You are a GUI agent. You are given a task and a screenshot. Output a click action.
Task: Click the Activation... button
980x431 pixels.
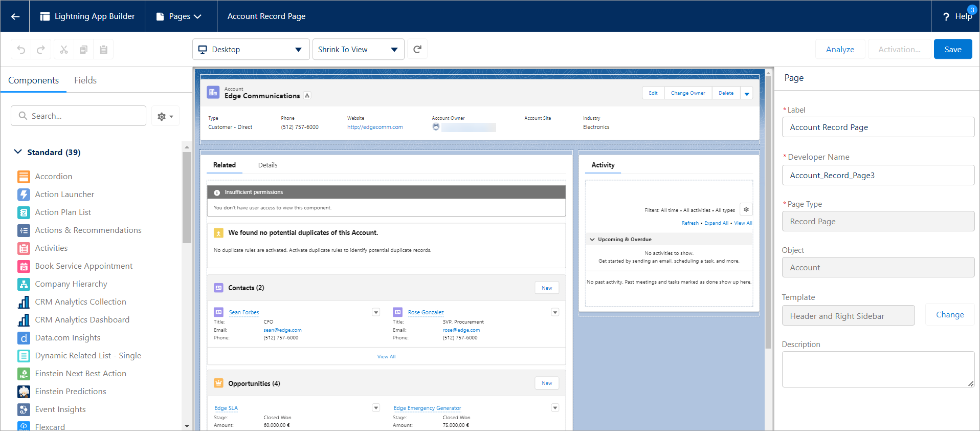[x=899, y=49]
